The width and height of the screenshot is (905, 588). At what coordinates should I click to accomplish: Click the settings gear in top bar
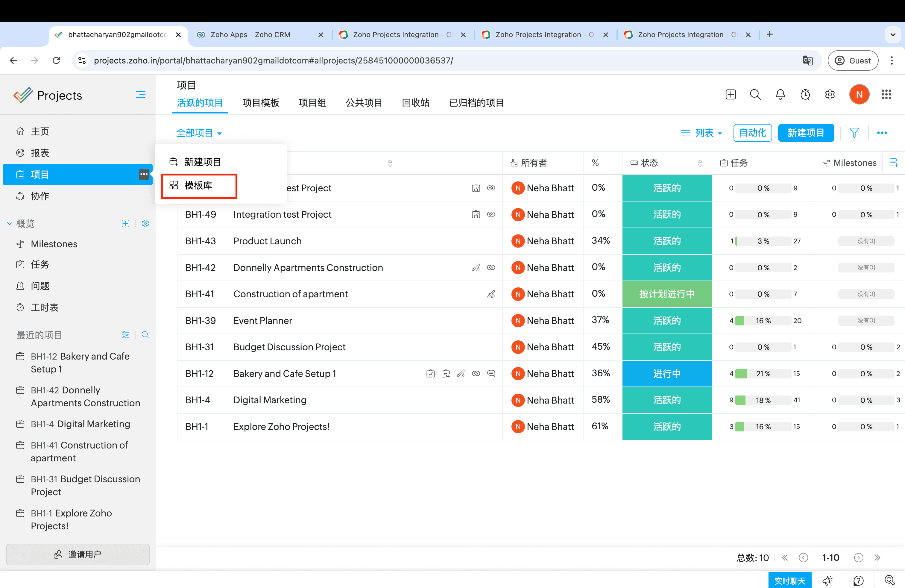(x=830, y=95)
